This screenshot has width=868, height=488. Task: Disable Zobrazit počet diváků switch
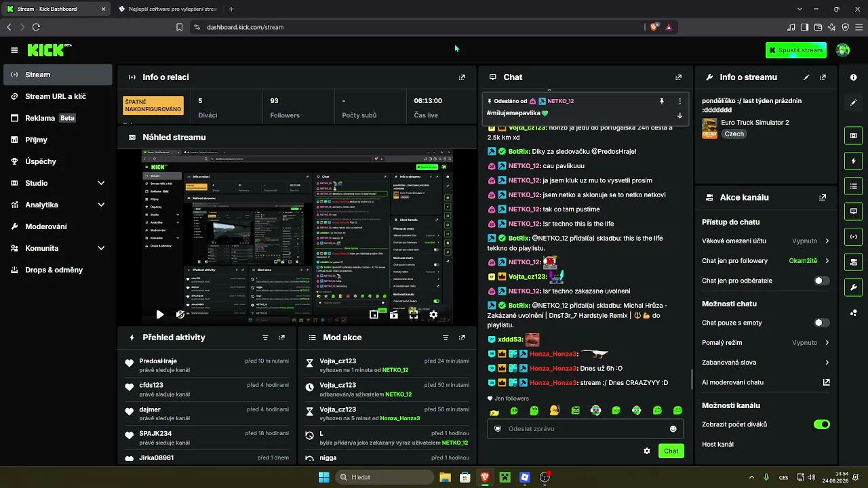(x=821, y=424)
